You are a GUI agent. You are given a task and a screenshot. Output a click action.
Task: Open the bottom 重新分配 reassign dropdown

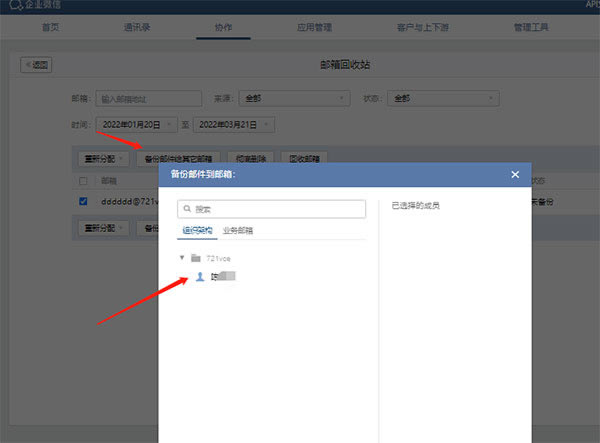104,228
